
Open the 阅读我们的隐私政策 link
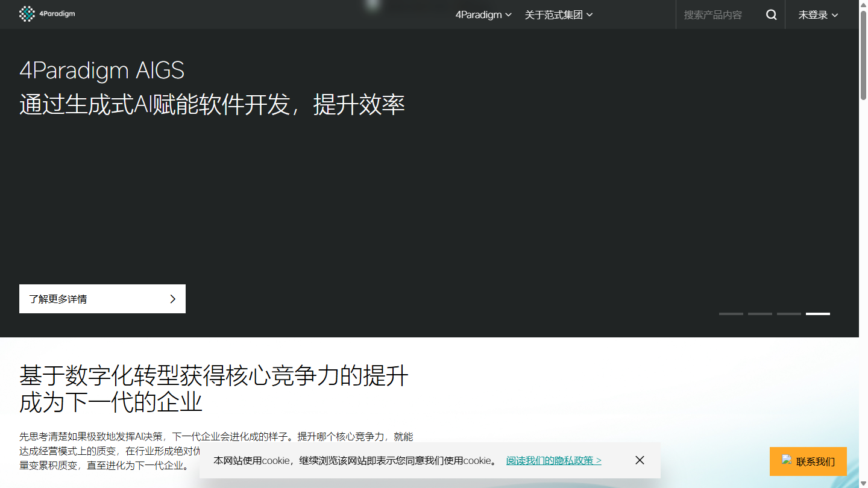pos(554,460)
